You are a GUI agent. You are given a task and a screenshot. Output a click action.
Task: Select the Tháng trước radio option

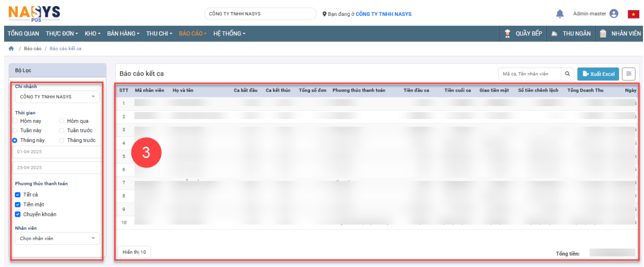62,140
